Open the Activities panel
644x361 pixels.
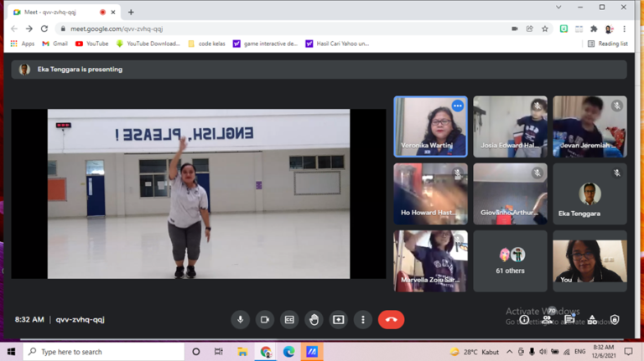[x=592, y=319]
